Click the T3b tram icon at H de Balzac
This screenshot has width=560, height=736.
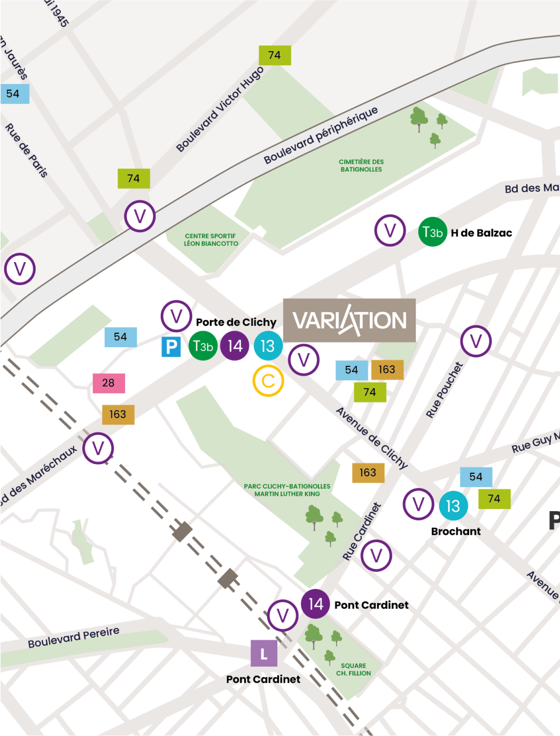point(432,232)
